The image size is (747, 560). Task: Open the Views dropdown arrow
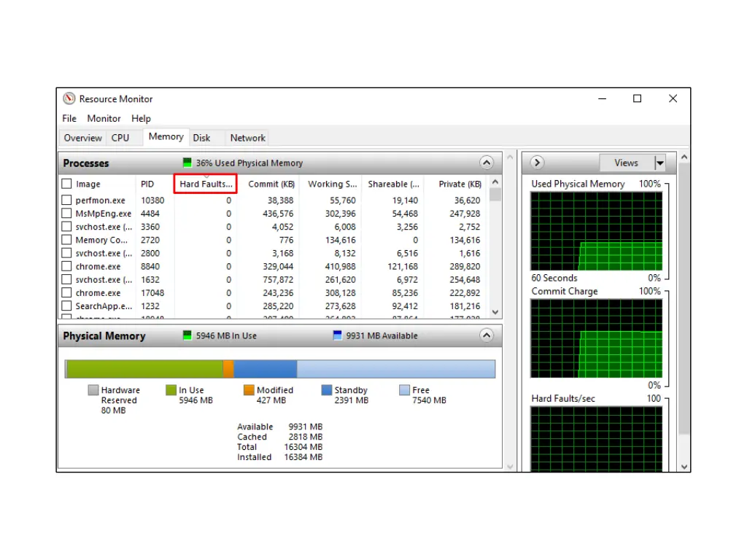click(659, 163)
